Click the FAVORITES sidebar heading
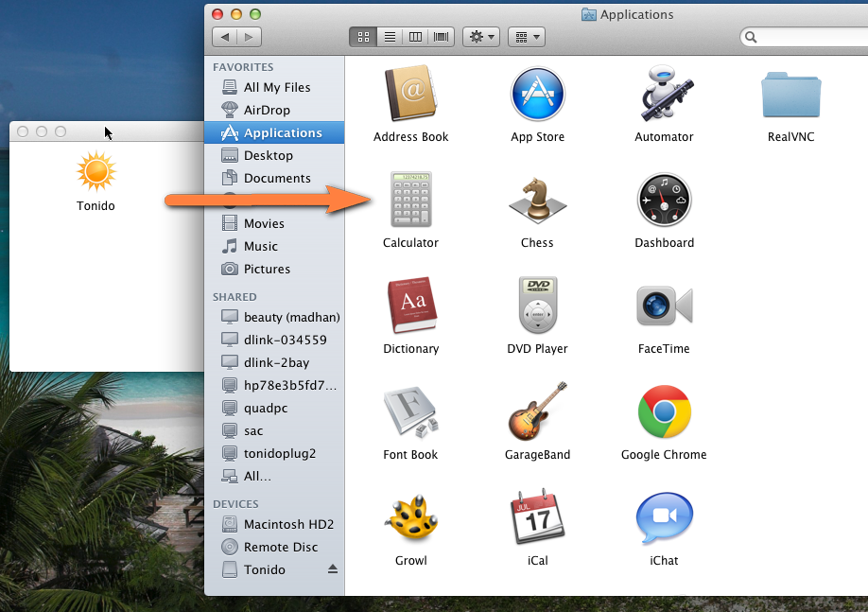Viewport: 868px width, 612px height. click(x=243, y=67)
